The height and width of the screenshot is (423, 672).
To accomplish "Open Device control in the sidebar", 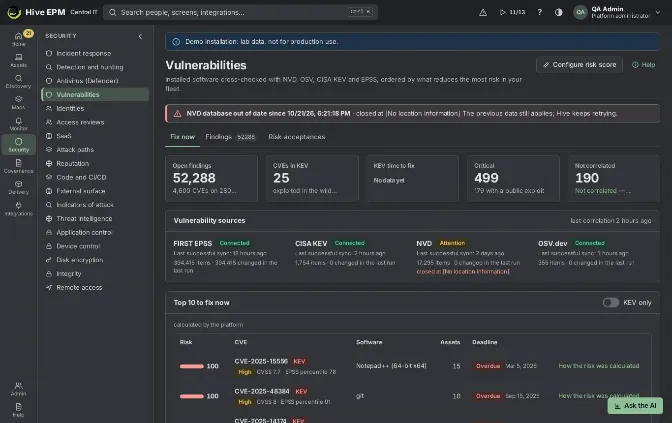I will 95,246.
